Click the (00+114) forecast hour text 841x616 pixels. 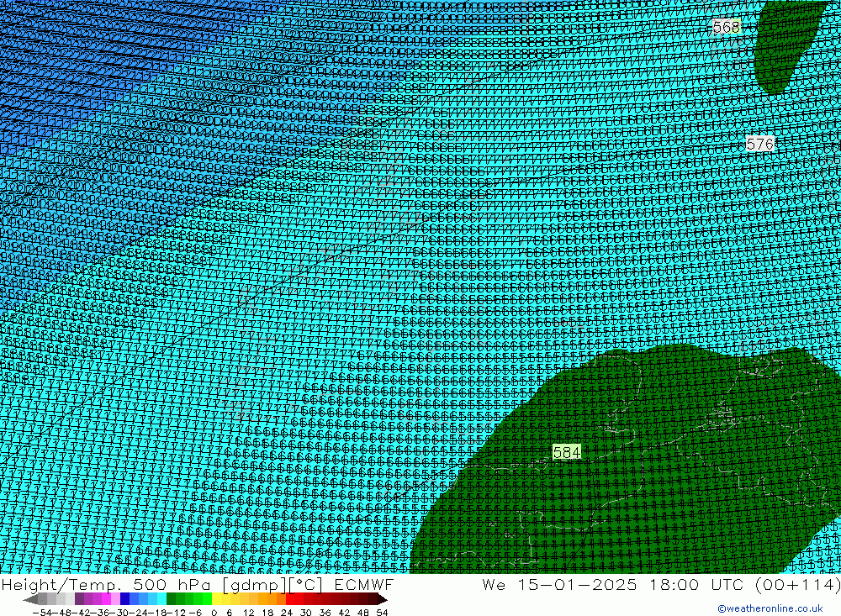797,584
